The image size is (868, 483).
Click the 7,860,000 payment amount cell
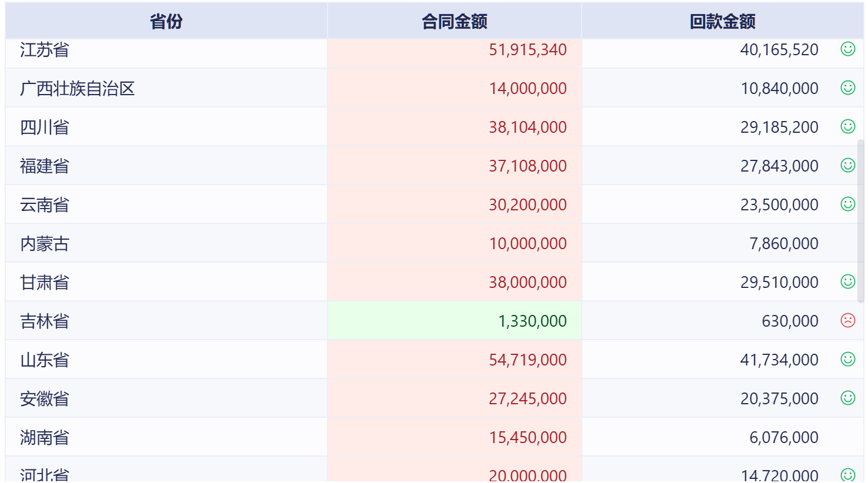pos(783,244)
